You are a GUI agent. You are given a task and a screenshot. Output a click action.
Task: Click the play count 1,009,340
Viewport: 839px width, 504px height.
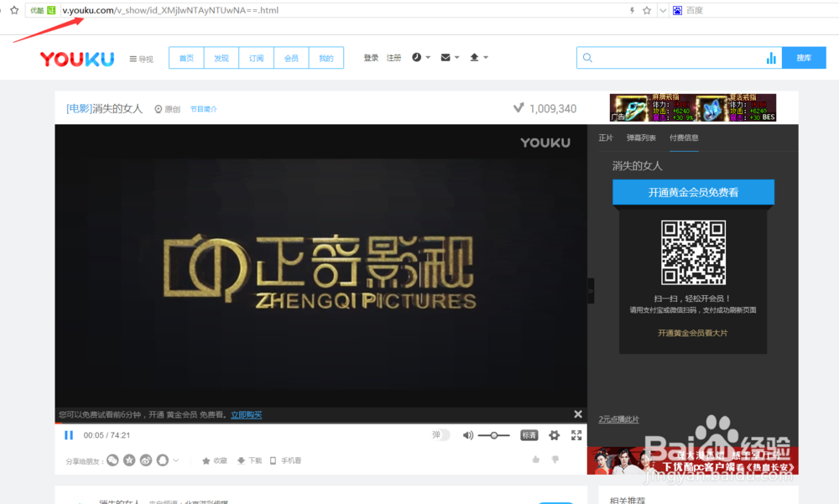point(553,109)
